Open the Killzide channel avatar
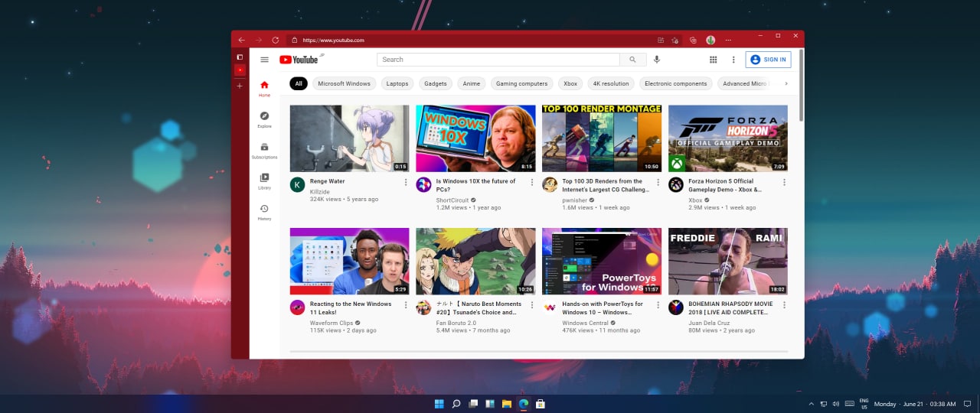This screenshot has width=980, height=413. click(x=297, y=184)
